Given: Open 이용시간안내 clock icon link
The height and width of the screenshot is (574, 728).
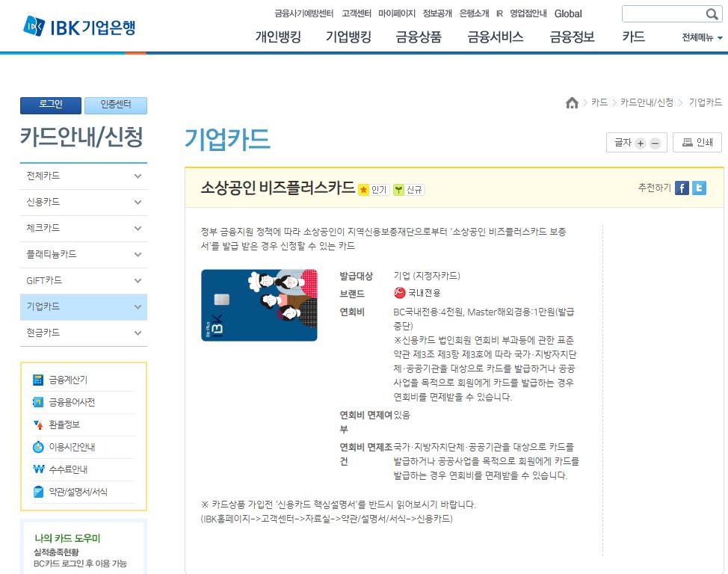Looking at the screenshot, I should point(39,447).
